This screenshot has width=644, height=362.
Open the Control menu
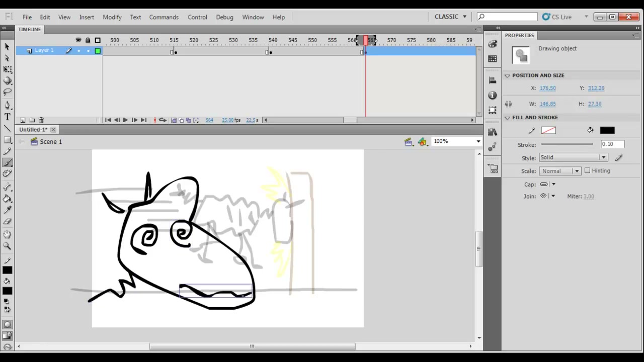click(x=197, y=17)
